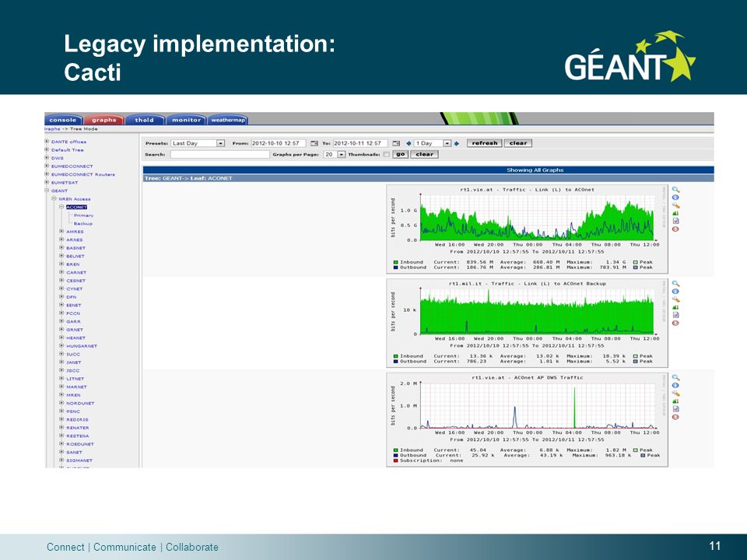The height and width of the screenshot is (560, 747).
Task: Click green bars icon beside AP DWS Traffic graph
Action: point(675,401)
